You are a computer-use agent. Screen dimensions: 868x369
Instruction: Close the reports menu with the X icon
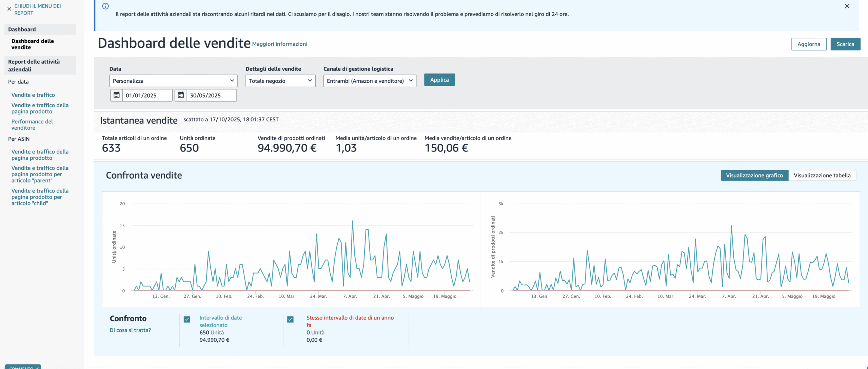(x=9, y=9)
